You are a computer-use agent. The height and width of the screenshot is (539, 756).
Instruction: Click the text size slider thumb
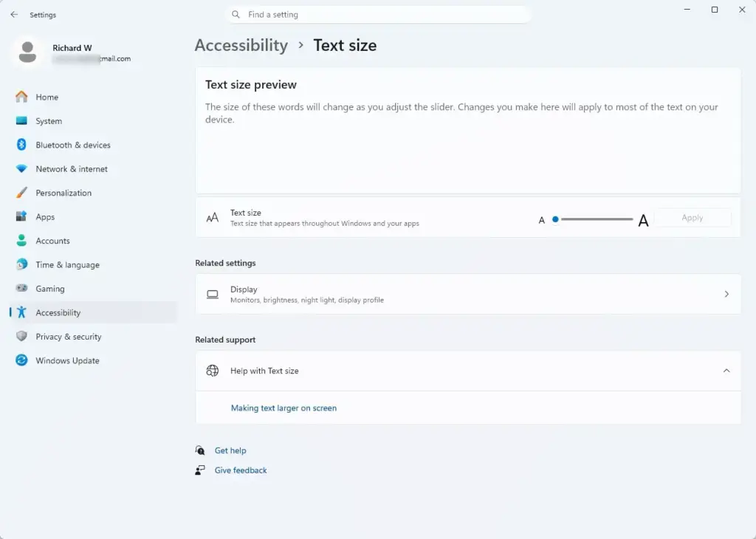[x=555, y=219]
